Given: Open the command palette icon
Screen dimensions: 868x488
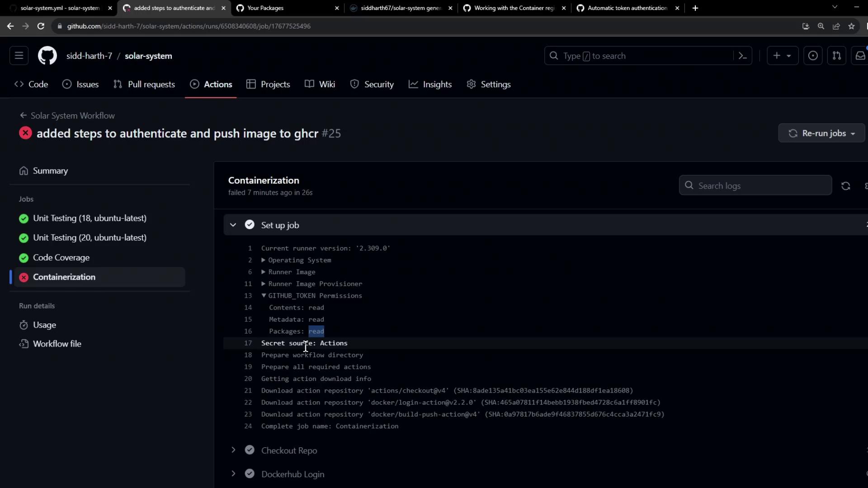Looking at the screenshot, I should pos(742,56).
